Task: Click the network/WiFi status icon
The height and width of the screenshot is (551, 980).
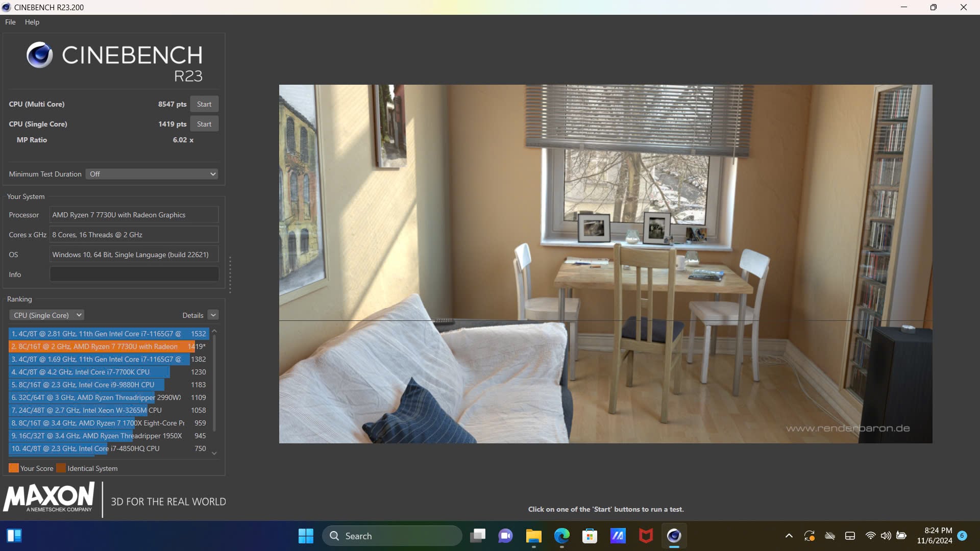Action: coord(869,536)
